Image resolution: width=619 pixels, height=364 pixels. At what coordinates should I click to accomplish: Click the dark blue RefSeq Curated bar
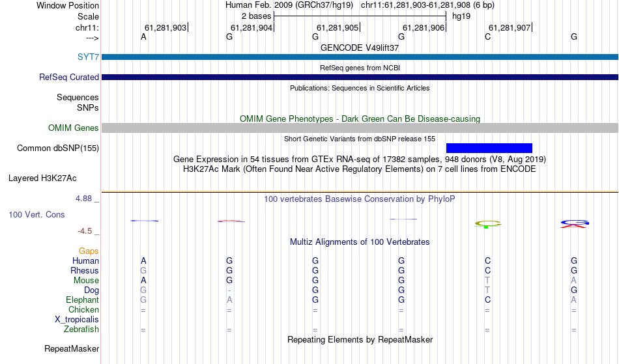360,77
